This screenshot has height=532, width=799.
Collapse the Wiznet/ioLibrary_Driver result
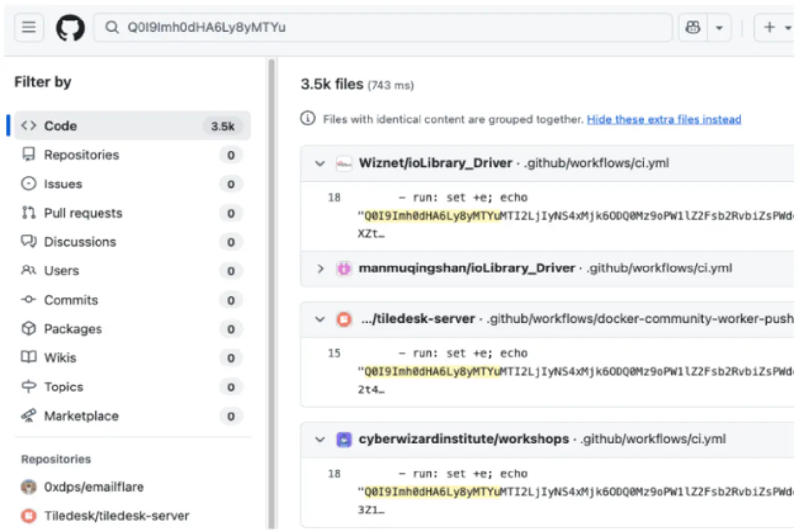320,164
